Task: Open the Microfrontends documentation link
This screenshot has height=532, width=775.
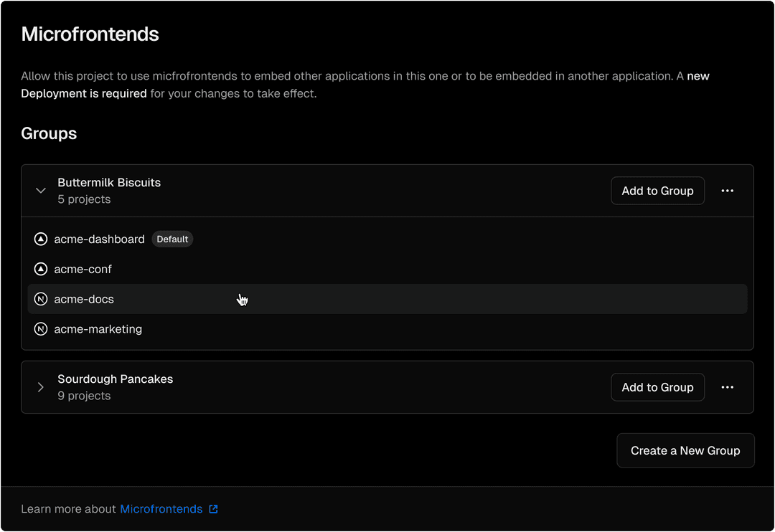Action: [161, 508]
